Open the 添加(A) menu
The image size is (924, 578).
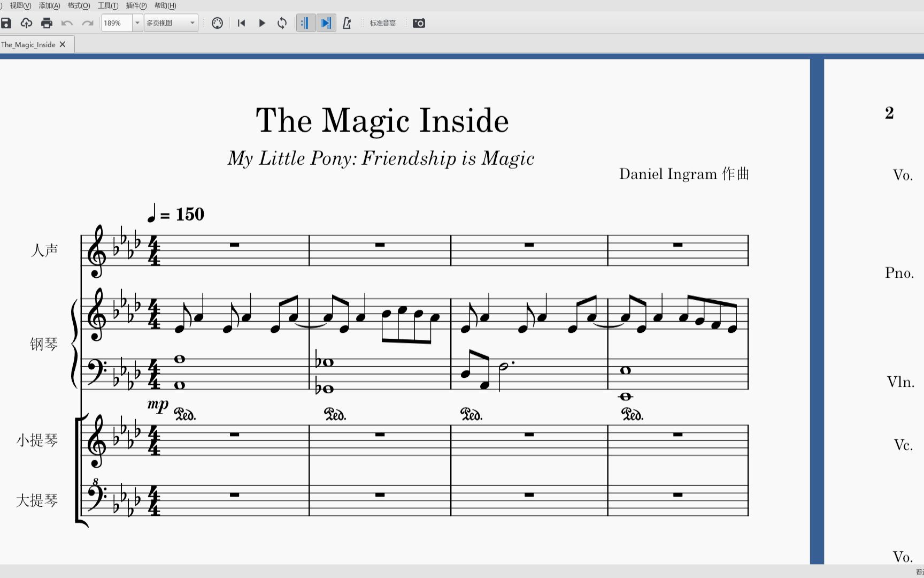tap(49, 5)
